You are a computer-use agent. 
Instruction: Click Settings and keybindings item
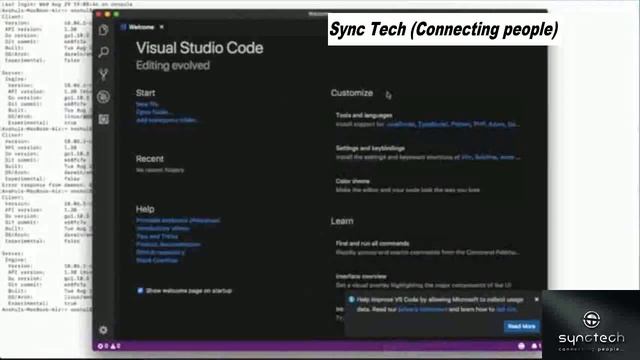click(371, 148)
